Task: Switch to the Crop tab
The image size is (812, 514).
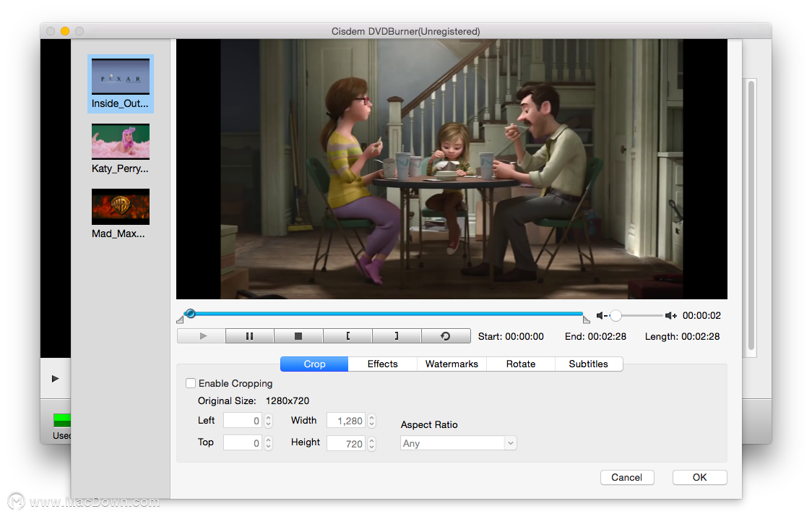Action: pyautogui.click(x=314, y=364)
